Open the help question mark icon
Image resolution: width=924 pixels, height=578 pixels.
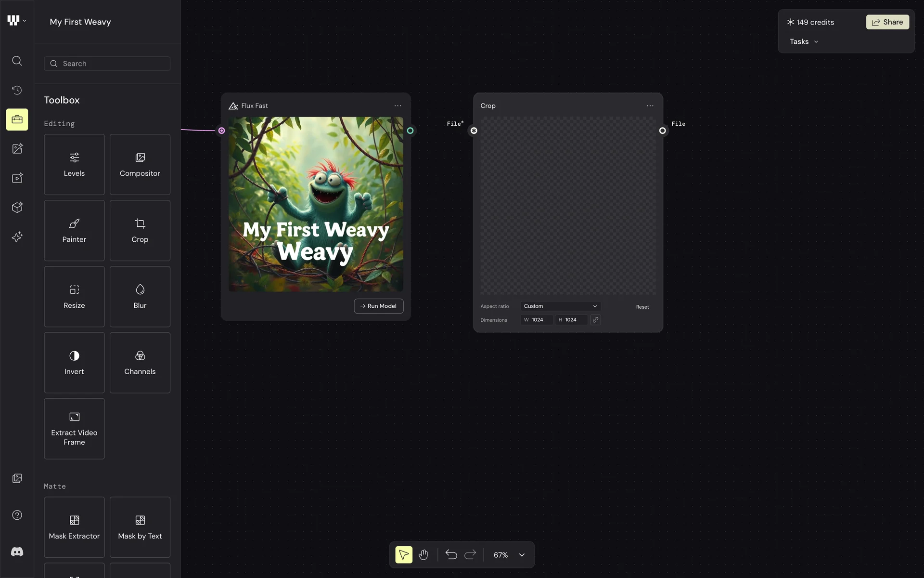coord(17,515)
